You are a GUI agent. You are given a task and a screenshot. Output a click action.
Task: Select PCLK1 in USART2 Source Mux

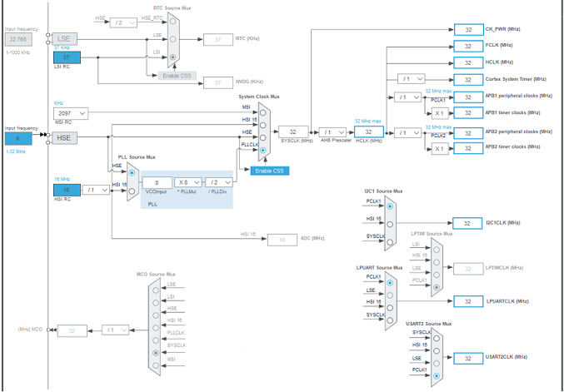pos(437,376)
